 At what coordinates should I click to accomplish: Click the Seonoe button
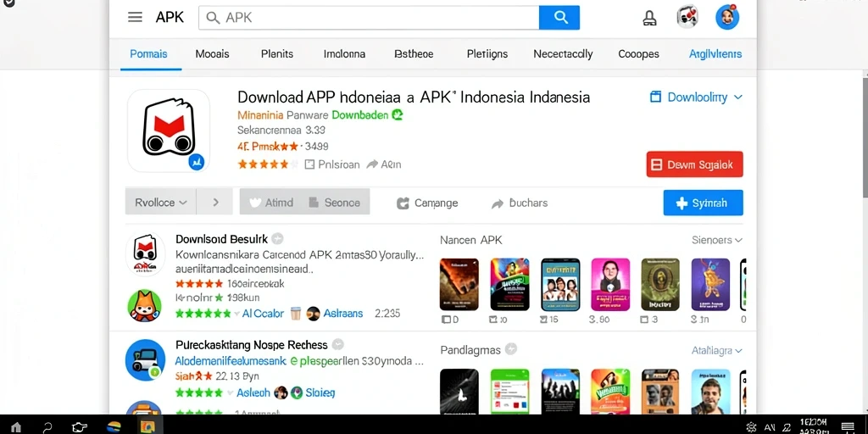(x=336, y=203)
